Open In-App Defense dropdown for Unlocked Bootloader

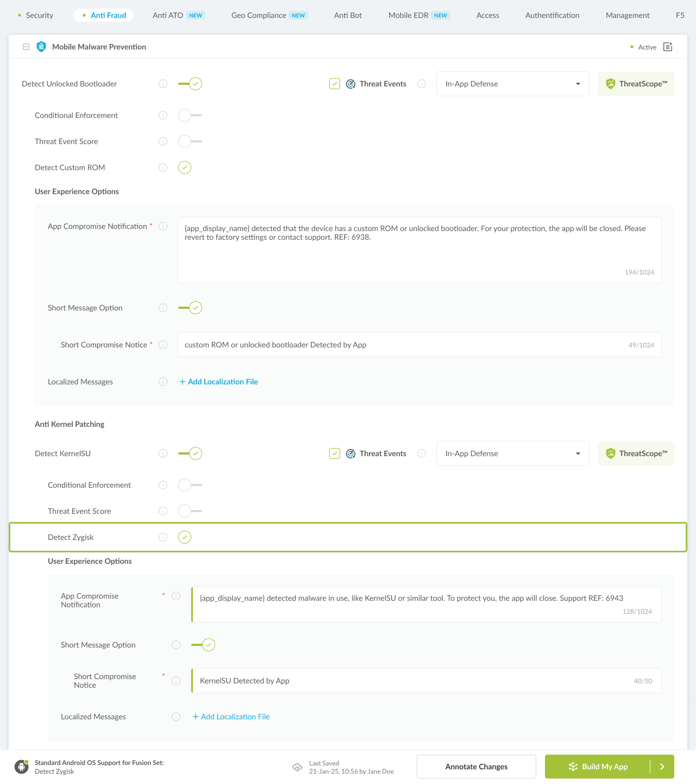point(512,84)
